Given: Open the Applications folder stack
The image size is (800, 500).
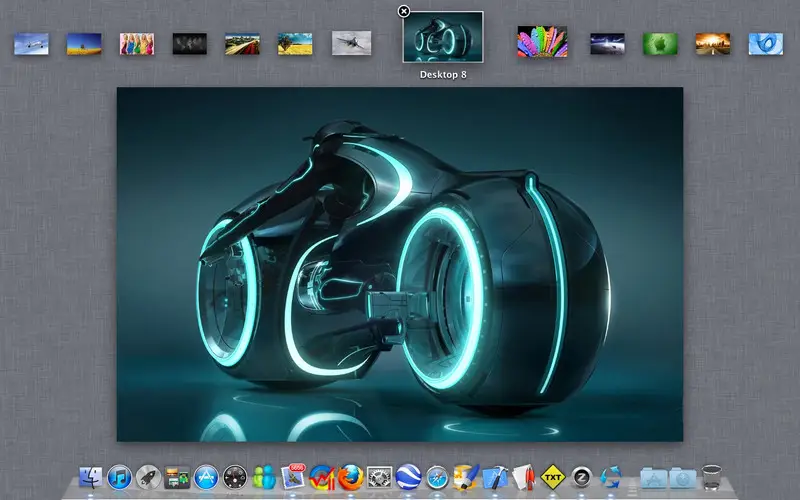Looking at the screenshot, I should (x=654, y=479).
